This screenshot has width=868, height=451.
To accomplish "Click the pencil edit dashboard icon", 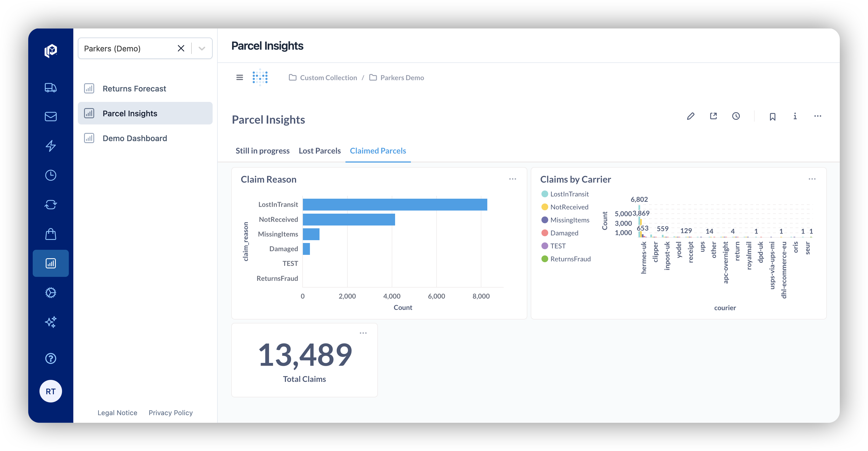I will click(x=690, y=116).
